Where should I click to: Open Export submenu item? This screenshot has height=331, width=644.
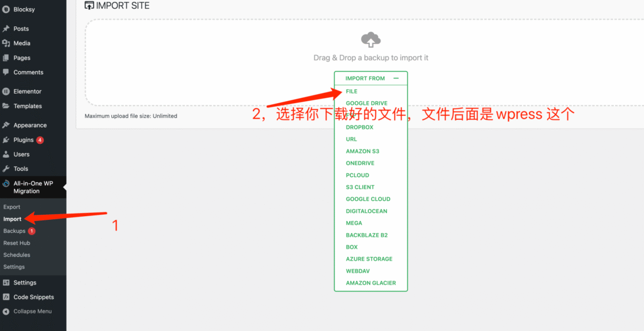point(11,207)
